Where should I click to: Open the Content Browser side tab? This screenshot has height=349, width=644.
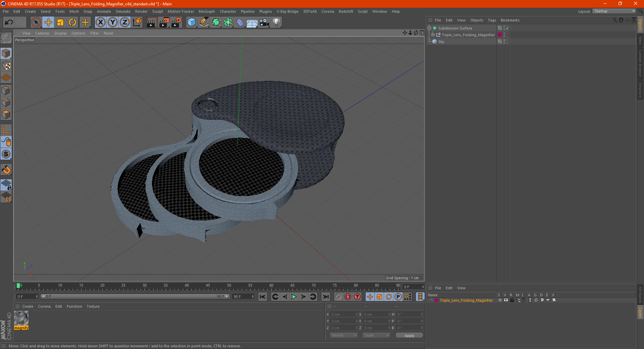[x=640, y=63]
